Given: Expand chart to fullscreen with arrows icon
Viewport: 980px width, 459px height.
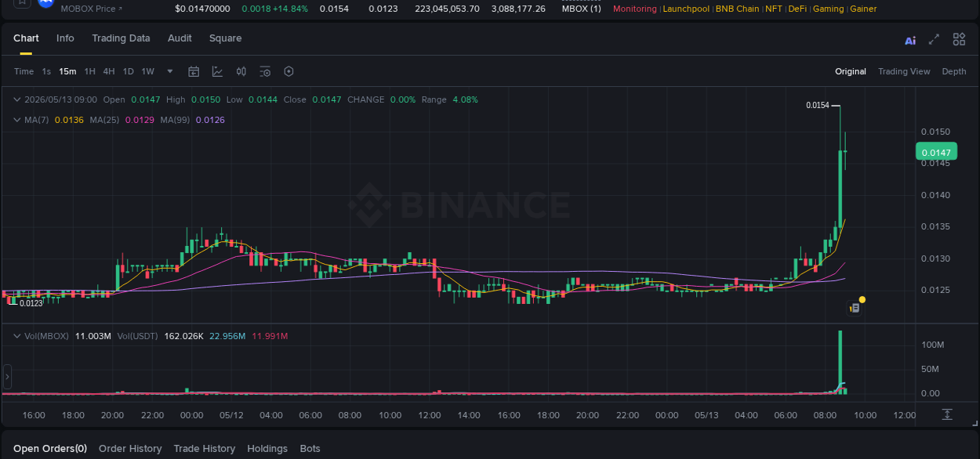Looking at the screenshot, I should 934,39.
